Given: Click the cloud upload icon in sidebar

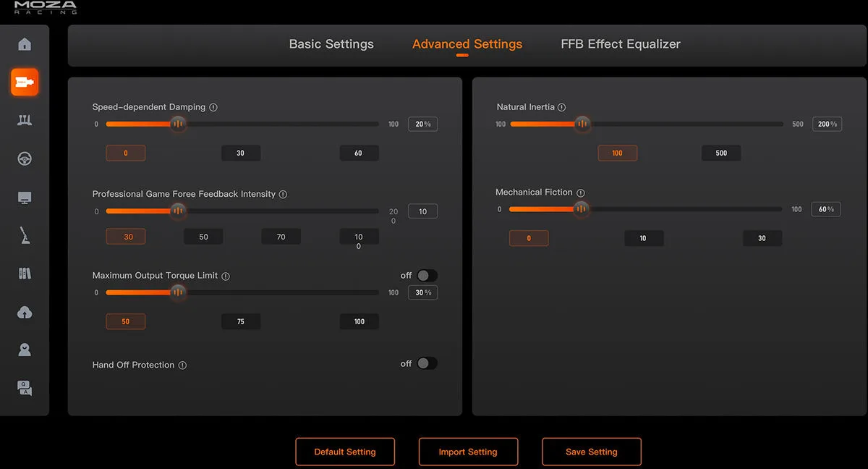Looking at the screenshot, I should coord(25,312).
